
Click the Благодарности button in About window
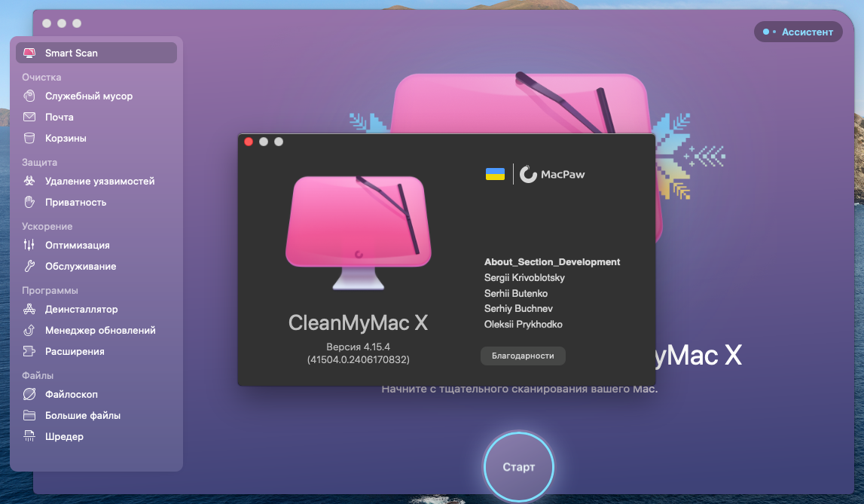point(523,356)
